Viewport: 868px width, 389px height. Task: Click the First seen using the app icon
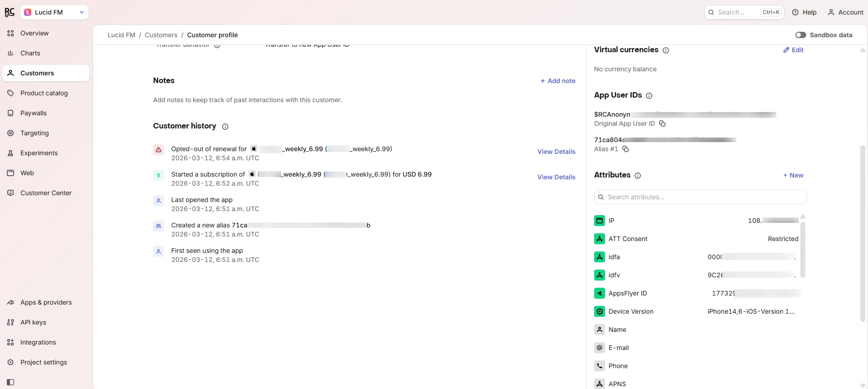click(159, 251)
